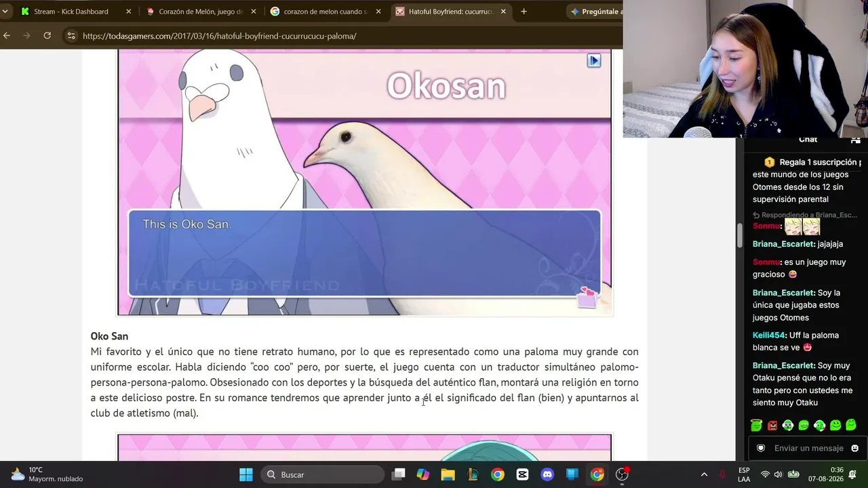Open Discord from the taskbar

547,474
